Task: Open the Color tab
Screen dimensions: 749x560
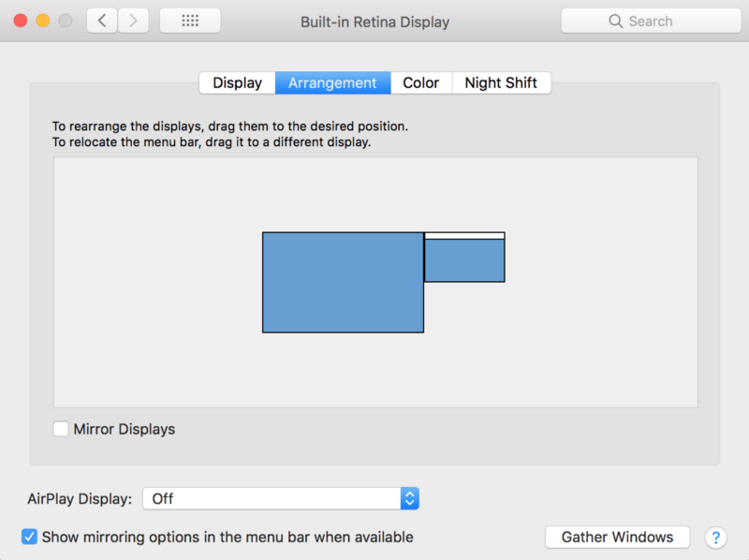Action: pos(420,82)
